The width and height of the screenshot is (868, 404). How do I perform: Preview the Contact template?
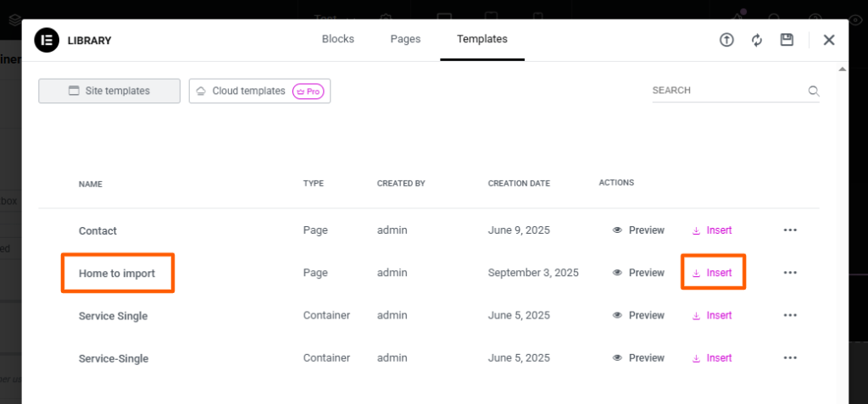point(638,230)
